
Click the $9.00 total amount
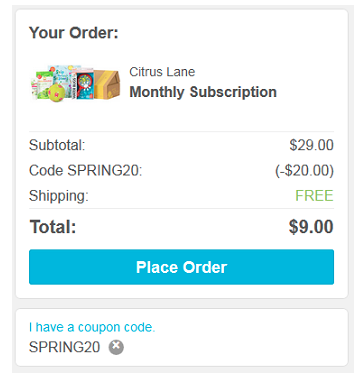click(x=311, y=227)
